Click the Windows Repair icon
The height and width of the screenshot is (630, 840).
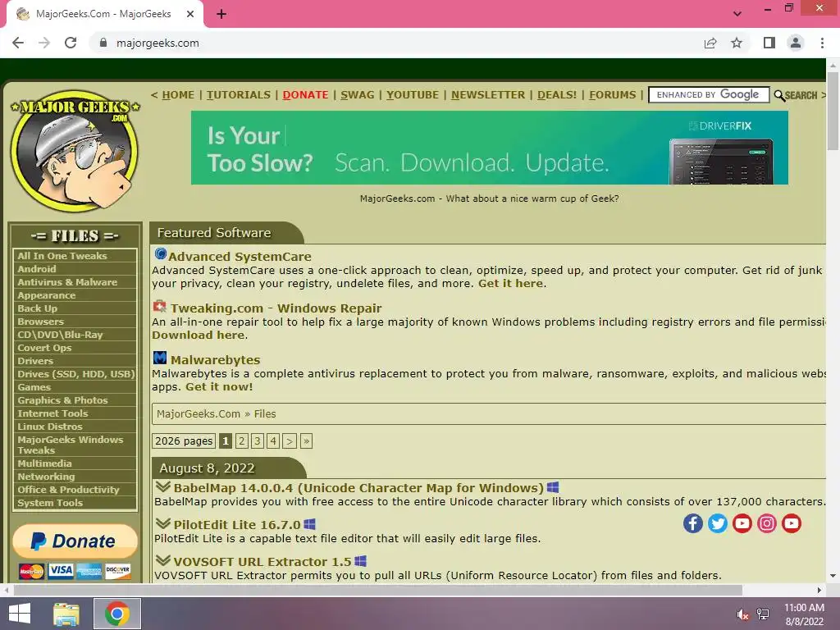point(160,307)
